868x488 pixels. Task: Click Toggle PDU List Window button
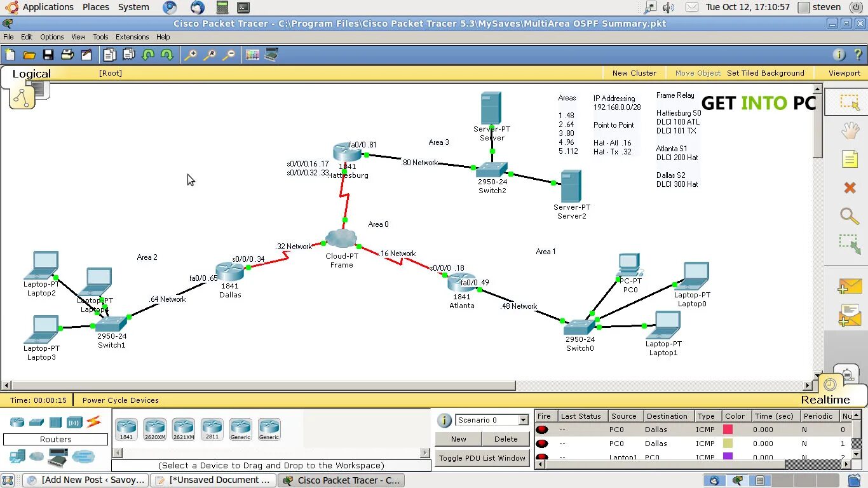click(482, 458)
